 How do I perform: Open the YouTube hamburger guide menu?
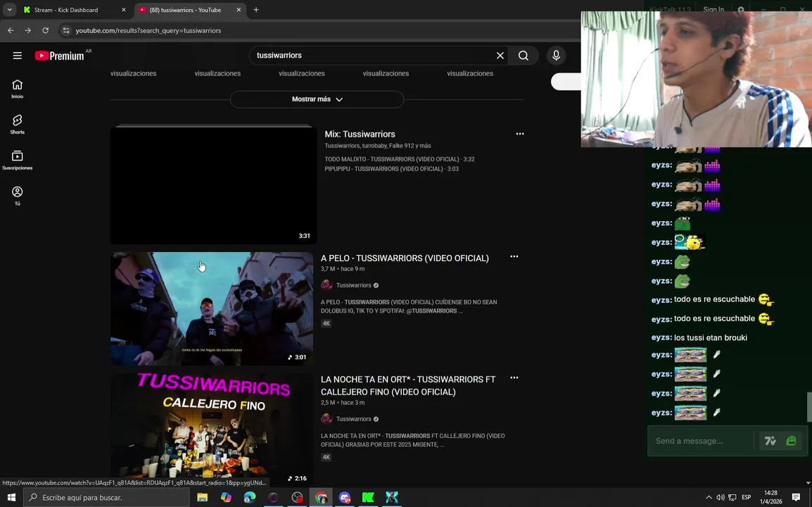[x=17, y=56]
